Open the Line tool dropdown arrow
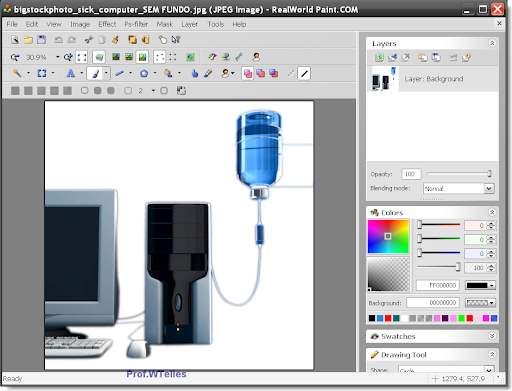 coord(130,73)
